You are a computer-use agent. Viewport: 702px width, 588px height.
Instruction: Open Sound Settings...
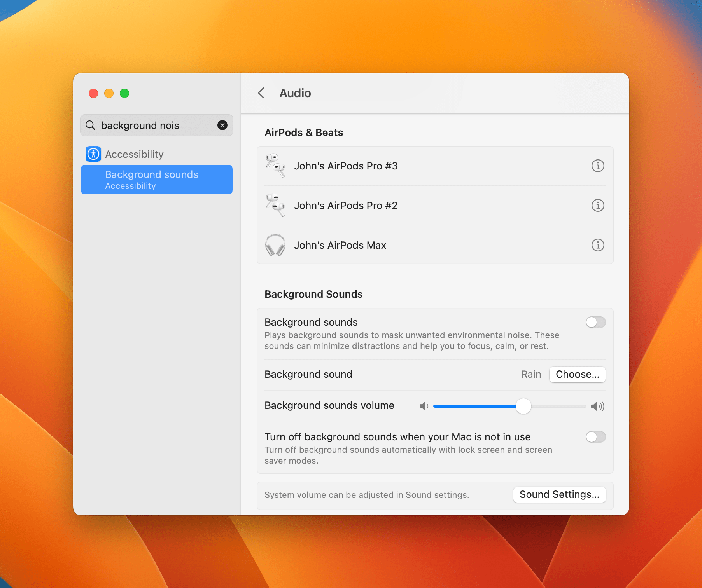tap(559, 494)
